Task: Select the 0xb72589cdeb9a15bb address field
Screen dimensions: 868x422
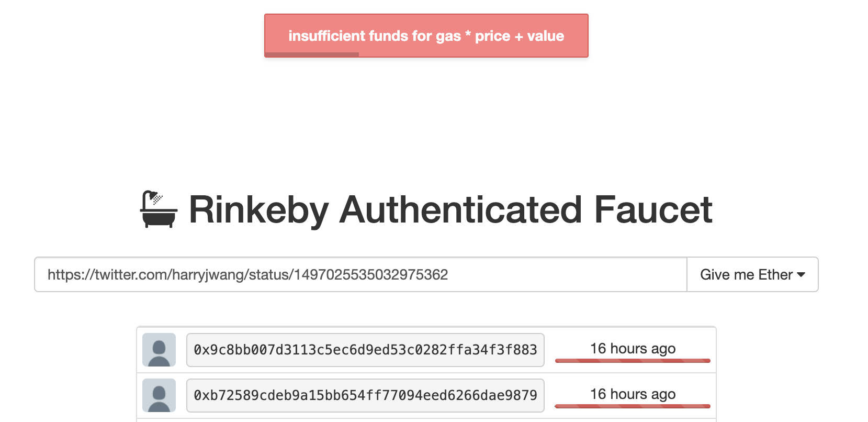Action: pos(365,395)
